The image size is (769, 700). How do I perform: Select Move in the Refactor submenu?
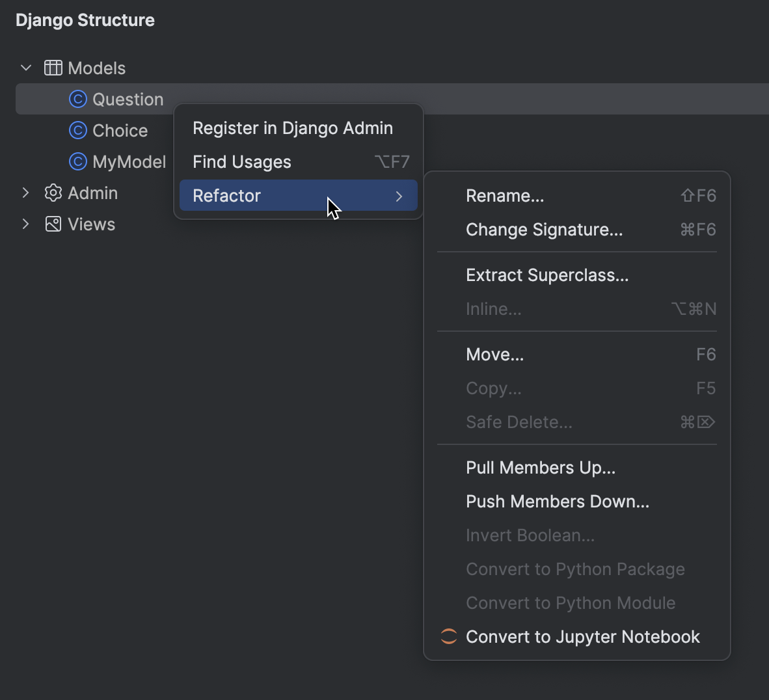495,354
